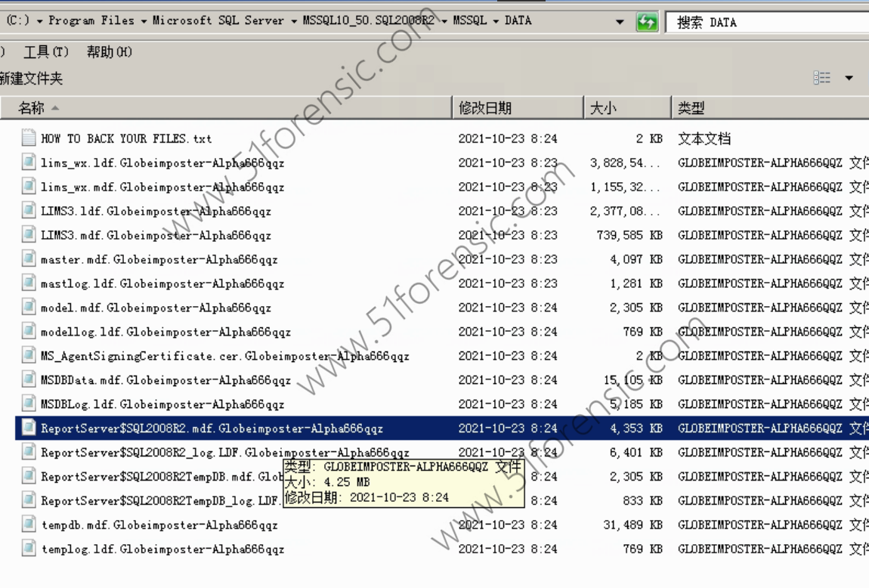Select the MS_AgentSigningCertificate.cer file row
Image resolution: width=869 pixels, height=588 pixels.
tap(224, 356)
